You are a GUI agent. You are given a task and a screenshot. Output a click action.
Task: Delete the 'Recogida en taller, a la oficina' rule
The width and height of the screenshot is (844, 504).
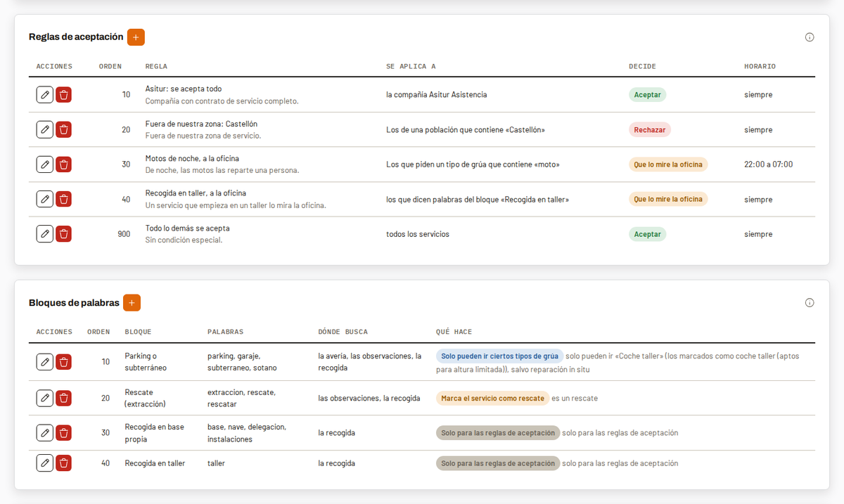63,199
